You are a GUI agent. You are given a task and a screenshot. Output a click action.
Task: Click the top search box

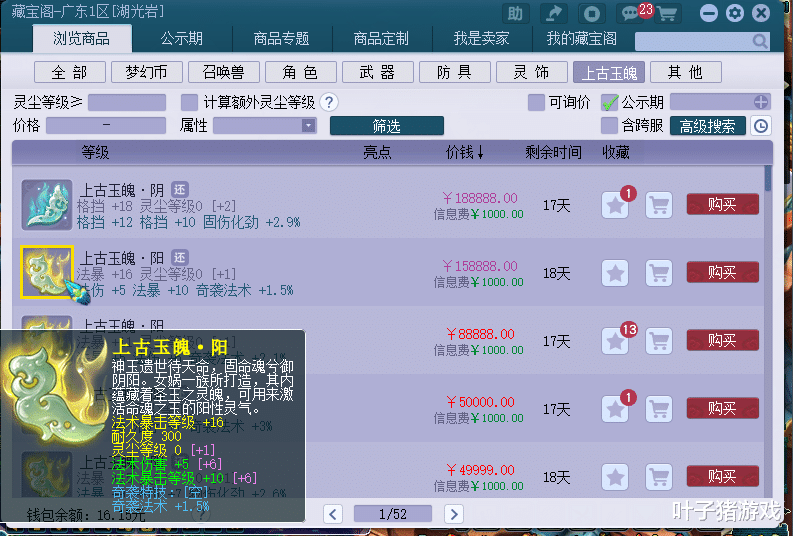click(702, 41)
